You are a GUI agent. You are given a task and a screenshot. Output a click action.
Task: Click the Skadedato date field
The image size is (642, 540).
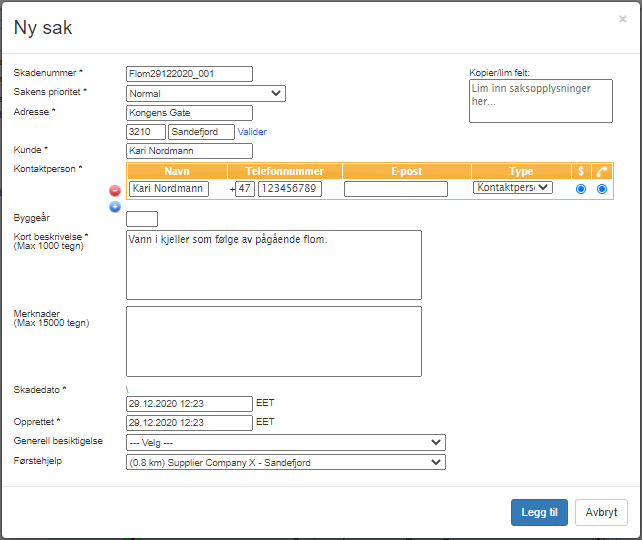[x=189, y=404]
